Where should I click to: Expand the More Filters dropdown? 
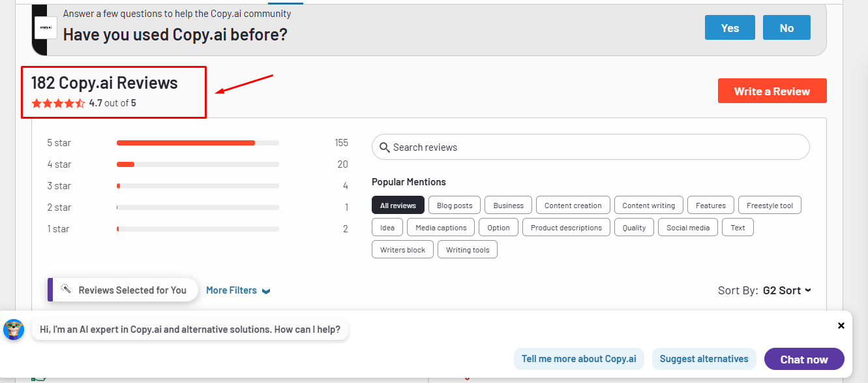tap(238, 290)
